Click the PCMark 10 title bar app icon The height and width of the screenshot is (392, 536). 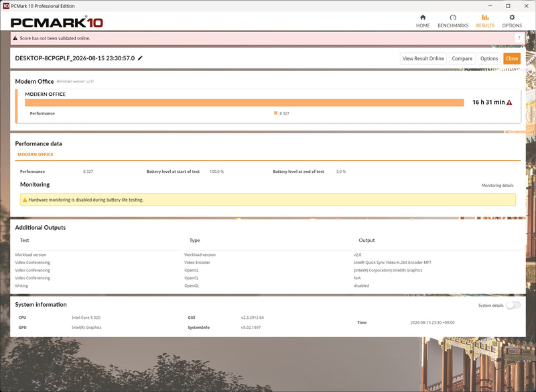6,6
